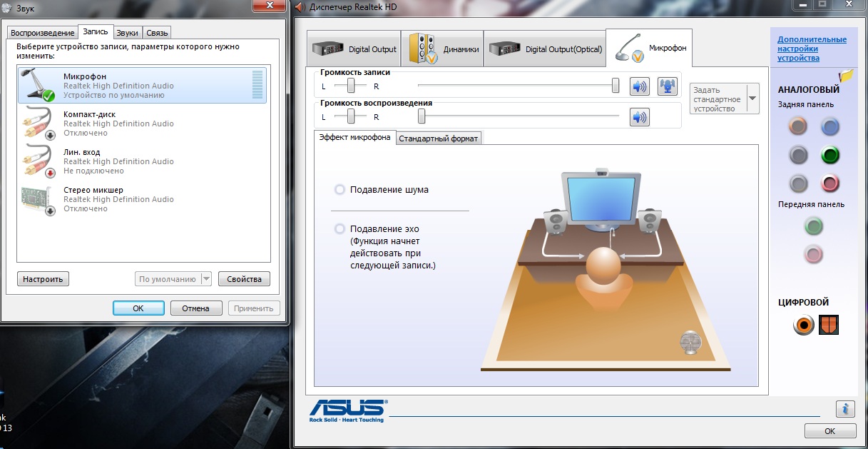
Task: Open connector settings folder icon
Action: pyautogui.click(x=847, y=75)
